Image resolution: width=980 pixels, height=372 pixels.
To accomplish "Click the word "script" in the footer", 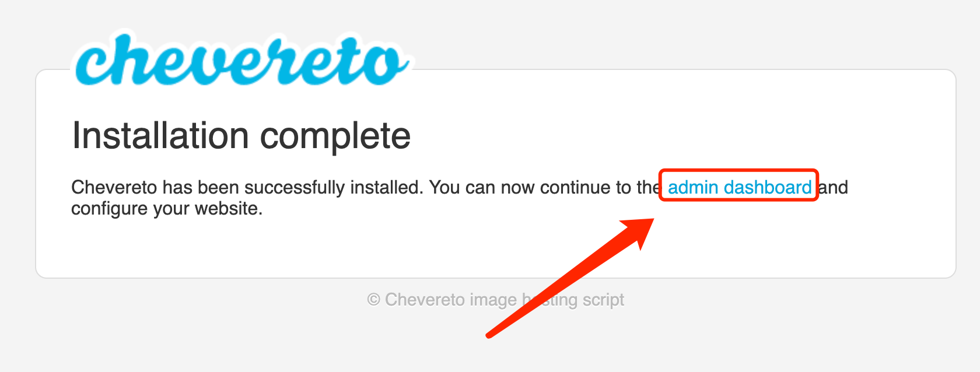I will (x=603, y=300).
